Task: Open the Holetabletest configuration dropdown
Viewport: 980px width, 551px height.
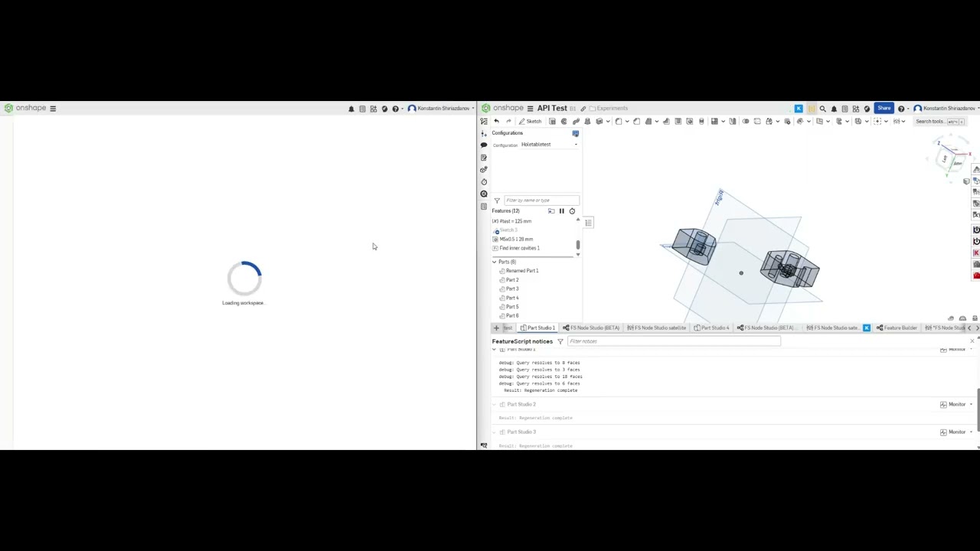Action: 549,145
